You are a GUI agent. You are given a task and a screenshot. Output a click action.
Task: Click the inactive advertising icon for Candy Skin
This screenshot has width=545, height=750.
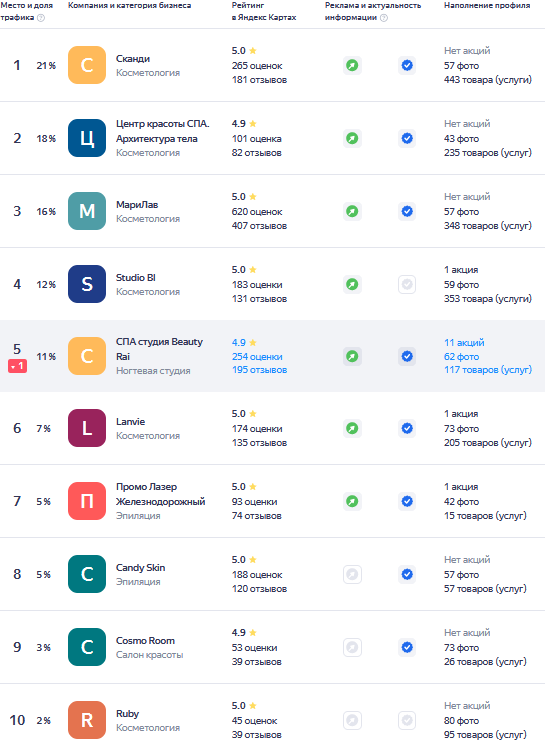[x=352, y=574]
